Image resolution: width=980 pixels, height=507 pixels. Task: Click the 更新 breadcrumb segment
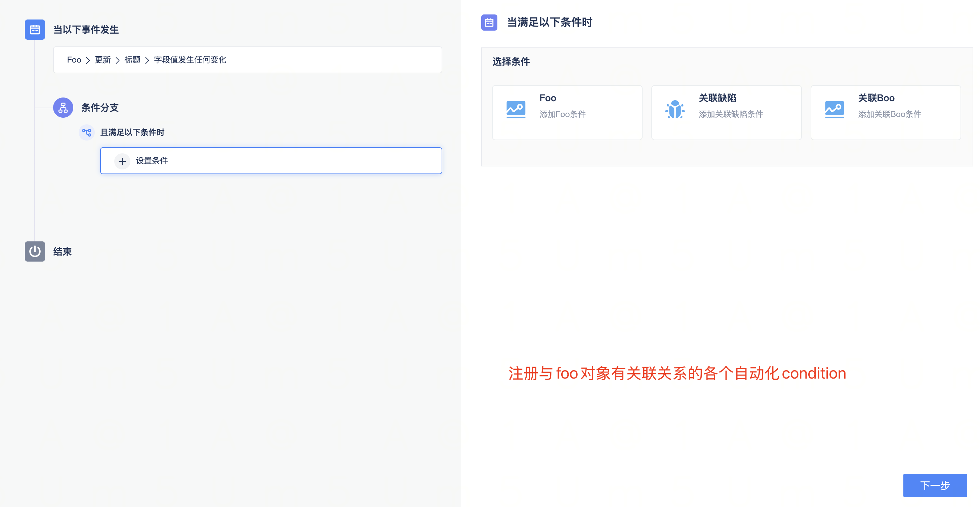tap(103, 60)
